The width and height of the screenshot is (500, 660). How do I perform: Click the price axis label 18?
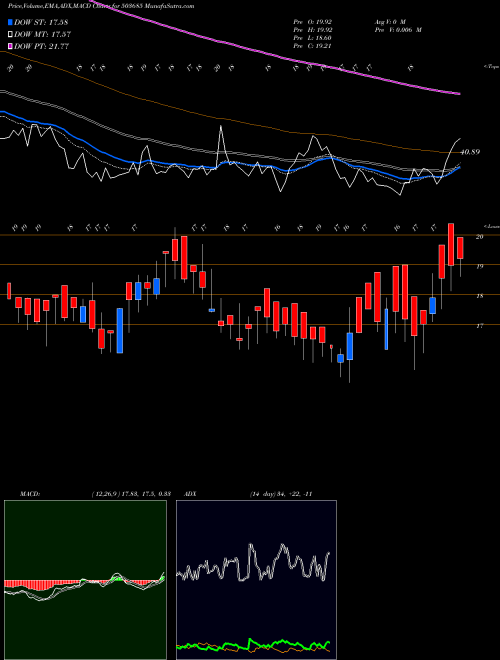(479, 296)
